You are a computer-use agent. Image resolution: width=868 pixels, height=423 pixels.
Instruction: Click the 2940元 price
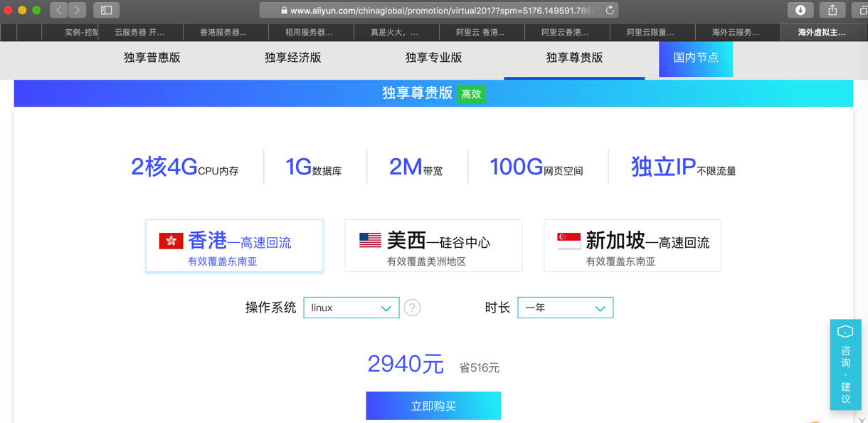[x=406, y=365]
